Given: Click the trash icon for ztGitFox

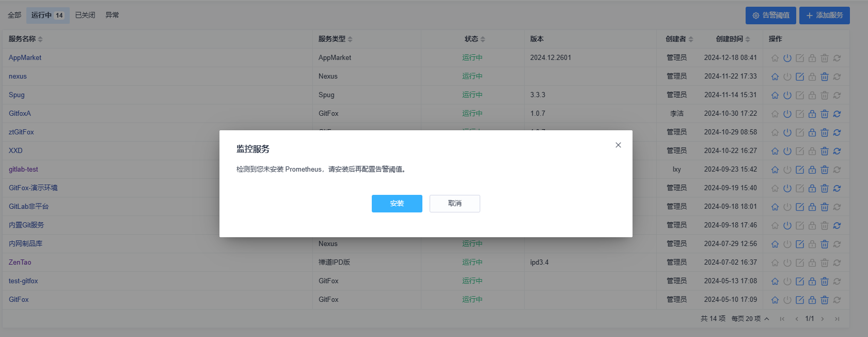Looking at the screenshot, I should [x=824, y=132].
